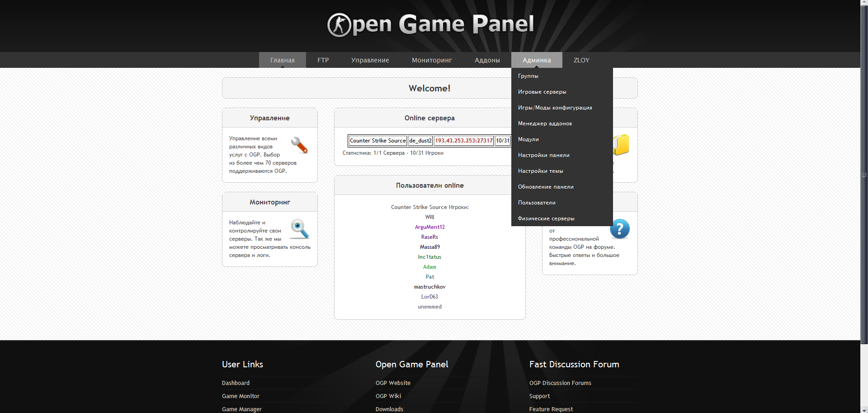868x413 pixels.
Task: Click the Управление card heading
Action: pyautogui.click(x=270, y=118)
